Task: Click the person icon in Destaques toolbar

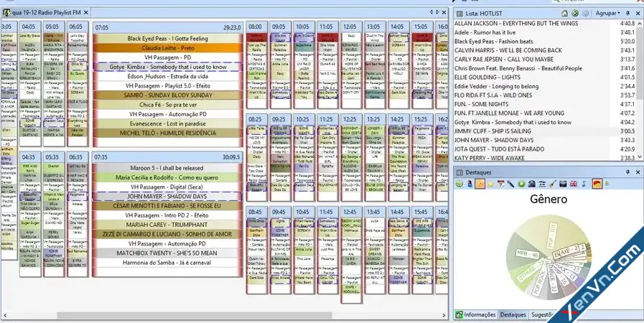Action: pos(470,184)
